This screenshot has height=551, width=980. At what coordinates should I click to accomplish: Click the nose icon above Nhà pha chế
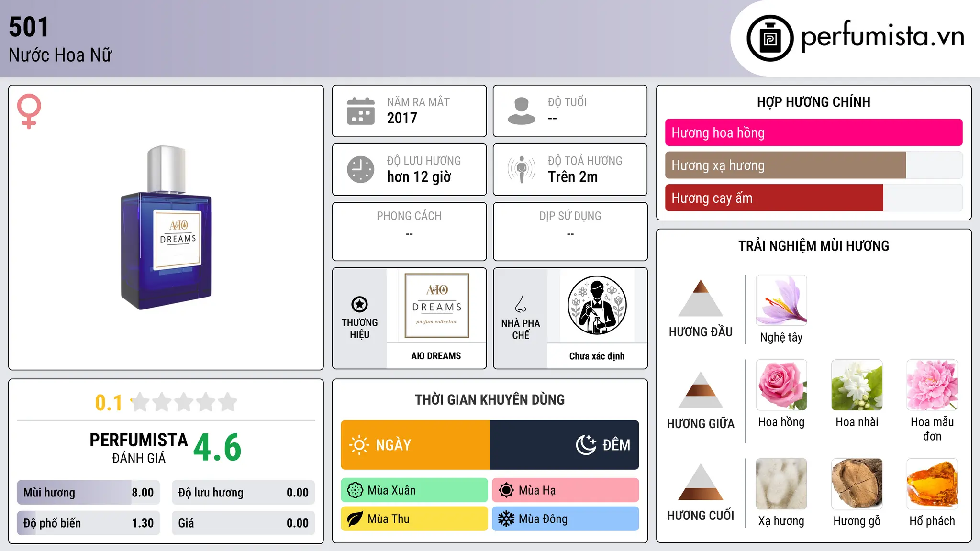tap(521, 304)
